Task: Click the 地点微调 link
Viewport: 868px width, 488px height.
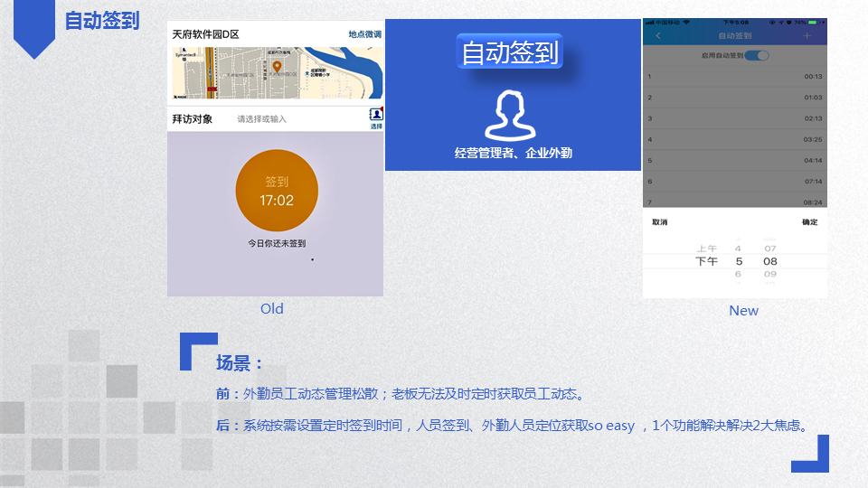Action: coord(364,34)
